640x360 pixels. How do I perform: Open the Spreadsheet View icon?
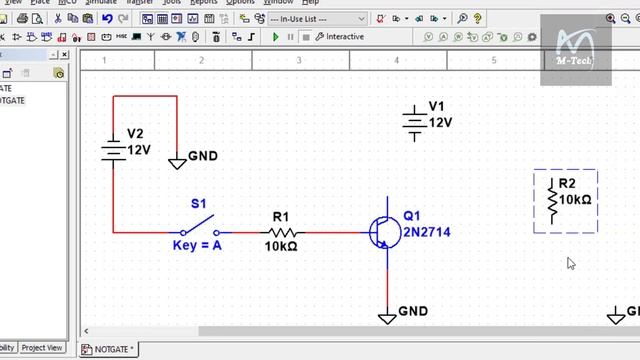tap(162, 18)
